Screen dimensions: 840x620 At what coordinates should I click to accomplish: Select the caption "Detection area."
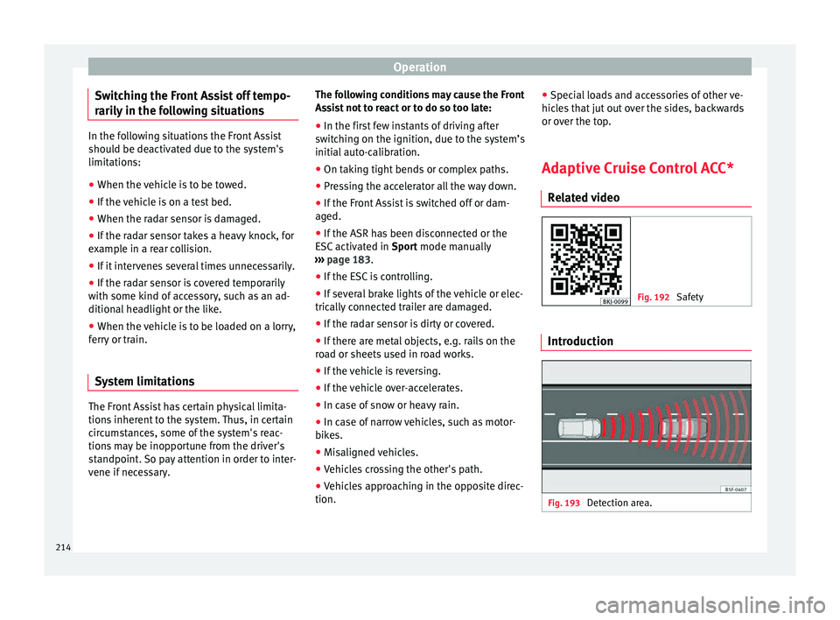pos(619,503)
